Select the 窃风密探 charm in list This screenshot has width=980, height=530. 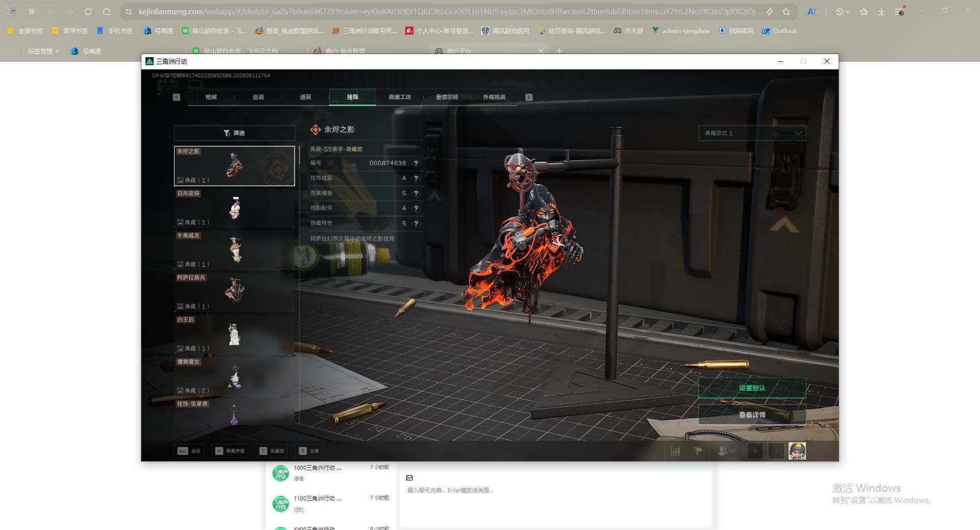pos(234,208)
